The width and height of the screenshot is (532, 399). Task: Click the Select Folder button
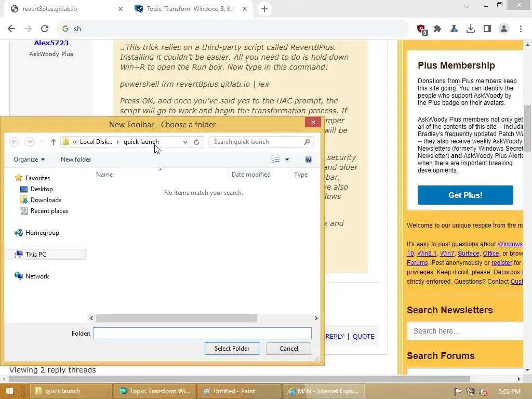tap(232, 349)
